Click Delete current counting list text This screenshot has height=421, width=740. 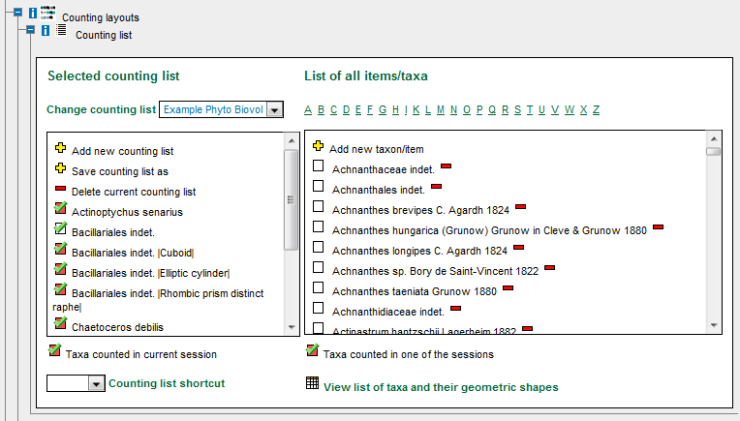[x=134, y=192]
